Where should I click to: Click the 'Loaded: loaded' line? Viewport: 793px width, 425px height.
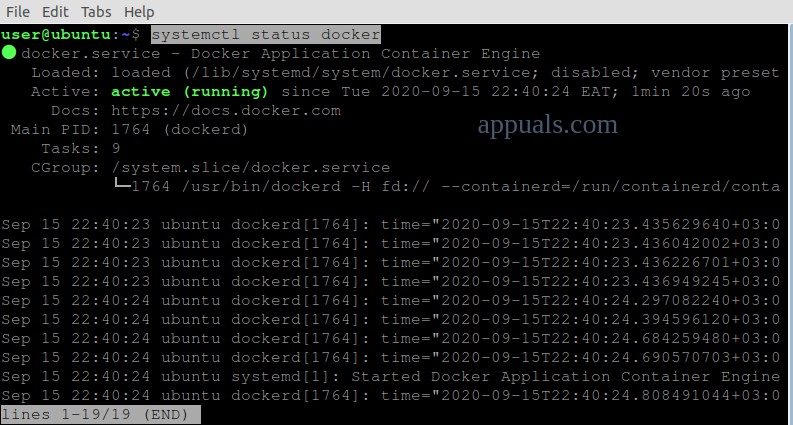[x=405, y=73]
